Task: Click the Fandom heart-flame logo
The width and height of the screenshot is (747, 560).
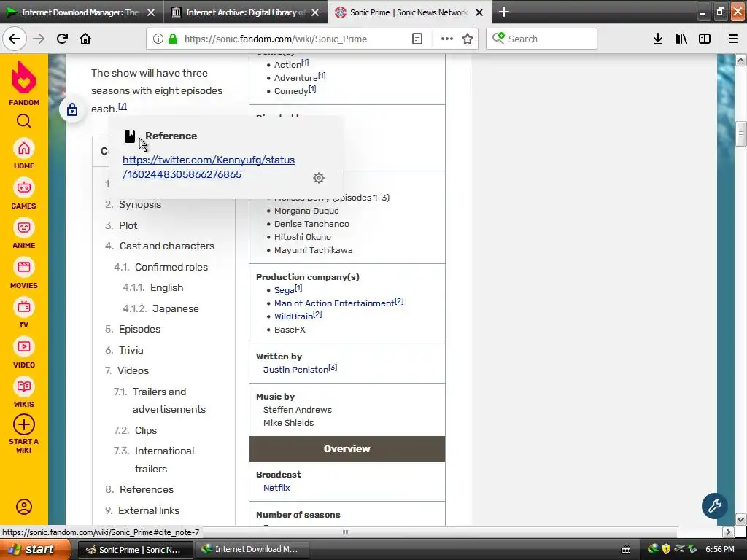Action: coord(24,77)
